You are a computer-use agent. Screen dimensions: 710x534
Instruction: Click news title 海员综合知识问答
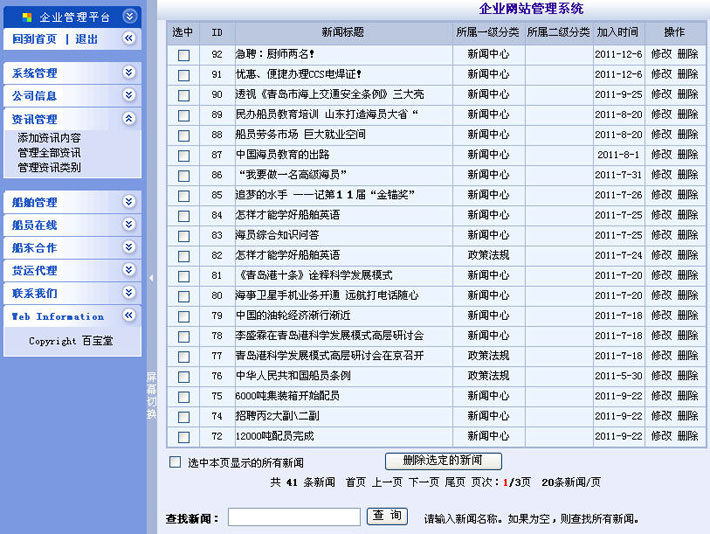click(x=277, y=235)
